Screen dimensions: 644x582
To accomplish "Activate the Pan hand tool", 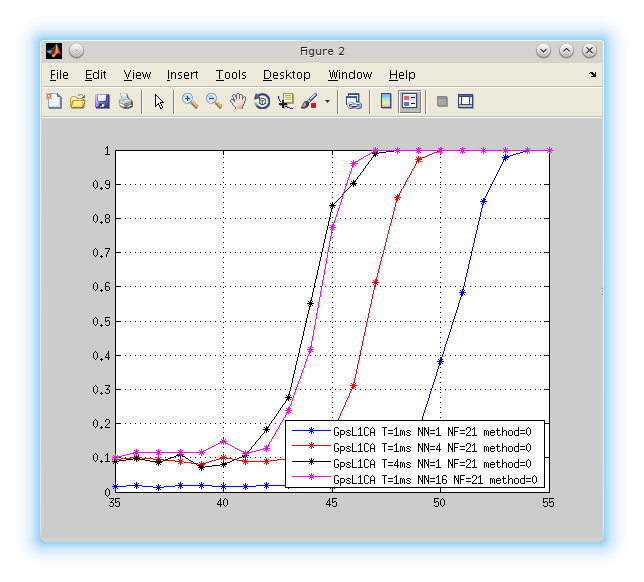I will pos(238,101).
